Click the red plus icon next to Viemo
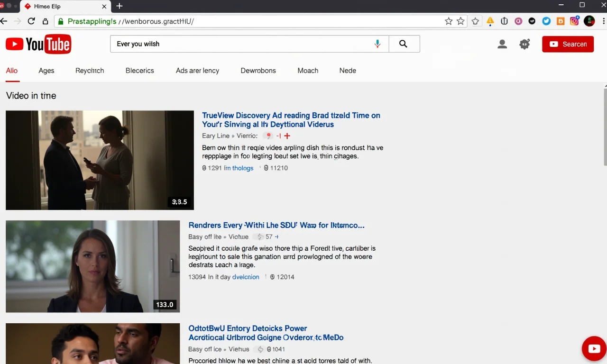This screenshot has height=364, width=607. pyautogui.click(x=287, y=136)
